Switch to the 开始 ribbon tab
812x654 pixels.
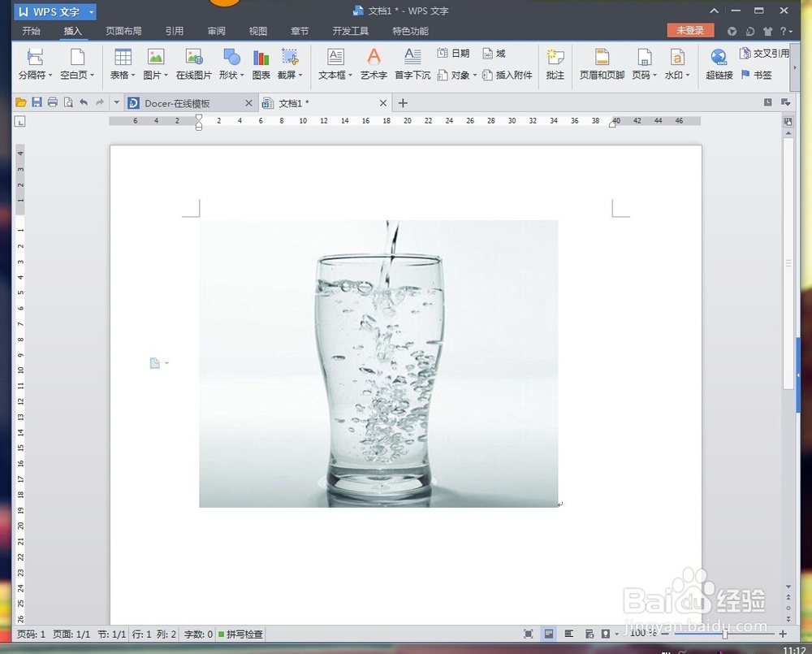(x=31, y=31)
